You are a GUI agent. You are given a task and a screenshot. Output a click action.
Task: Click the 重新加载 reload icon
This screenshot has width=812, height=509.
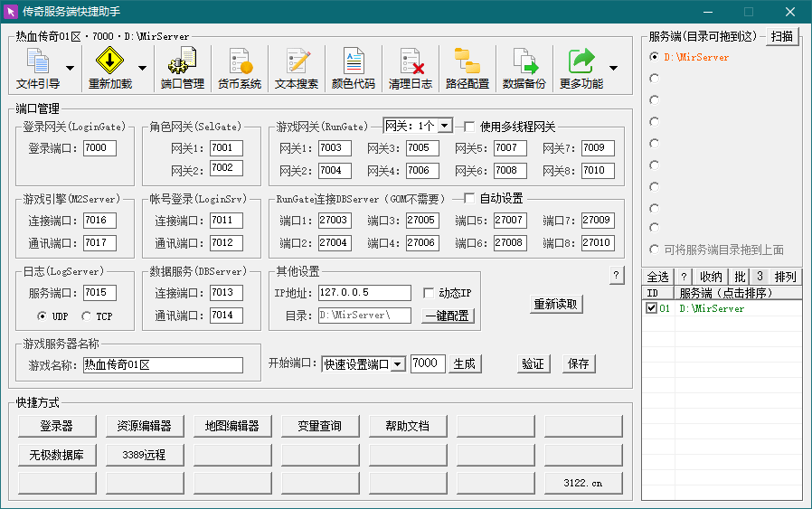[109, 69]
